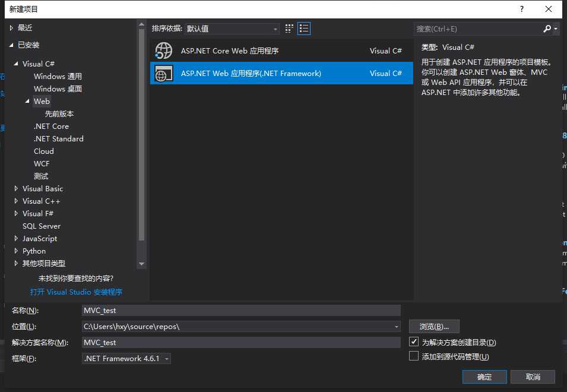
Task: Open the help question mark button
Action: [x=521, y=9]
